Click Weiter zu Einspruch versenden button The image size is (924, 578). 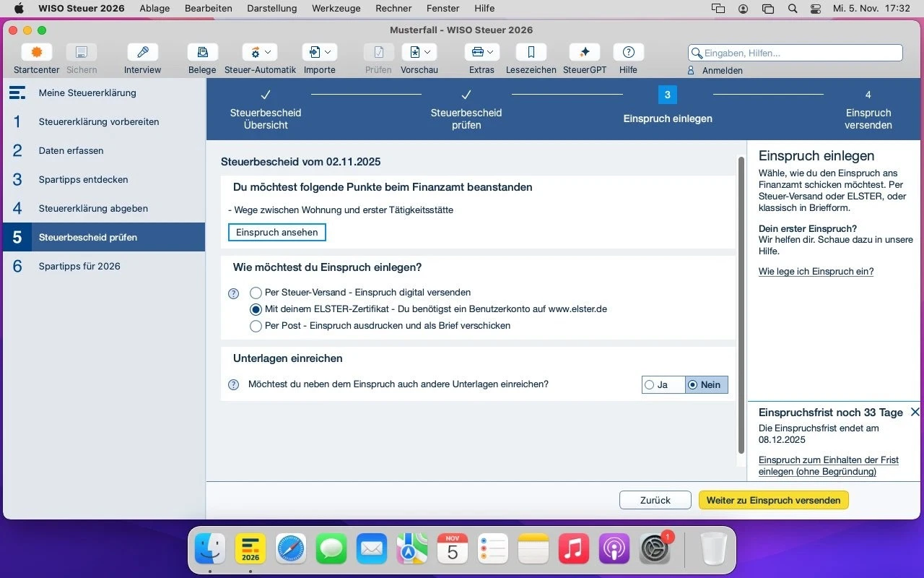coord(773,500)
